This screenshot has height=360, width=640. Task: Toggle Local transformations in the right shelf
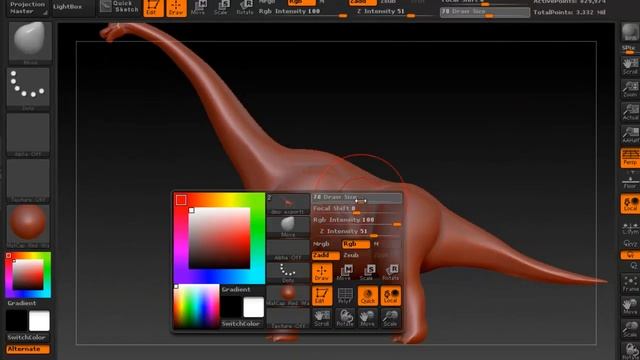(x=630, y=204)
